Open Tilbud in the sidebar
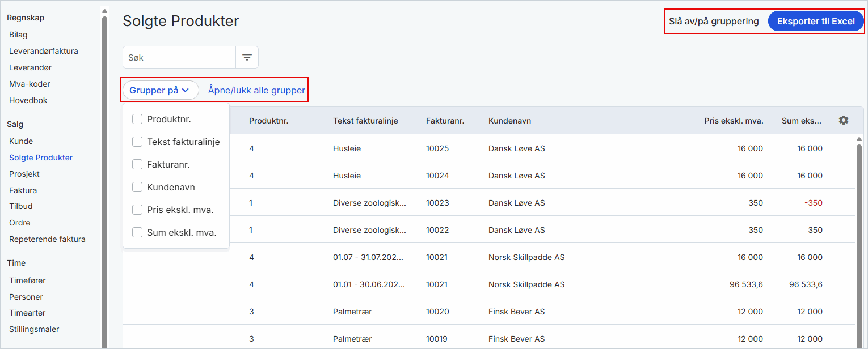The height and width of the screenshot is (349, 868). click(x=21, y=206)
